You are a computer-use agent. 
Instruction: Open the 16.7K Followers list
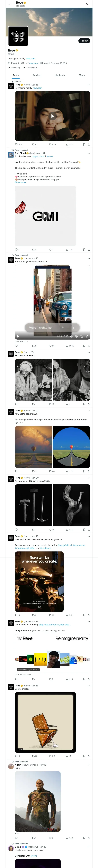coord(30,68)
